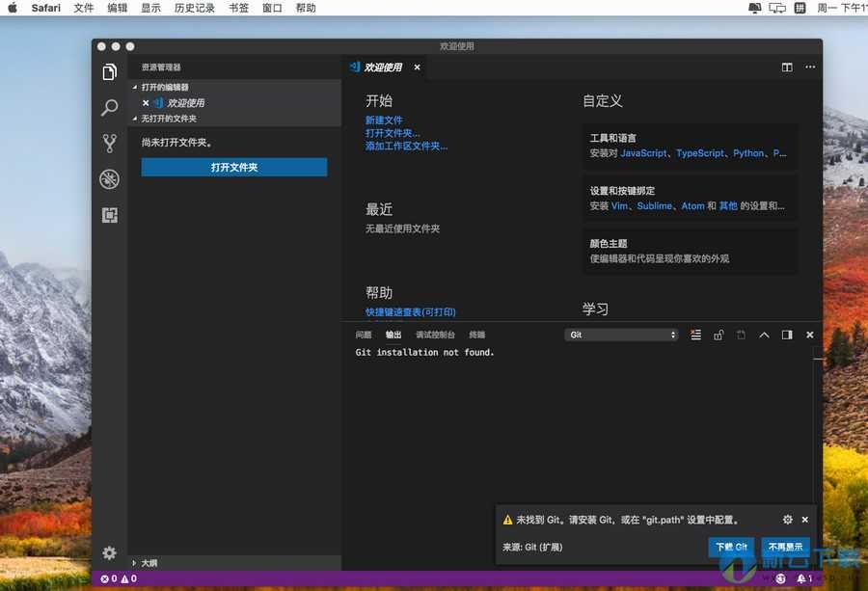Screen dimensions: 868x591
Task: Click the 打开文件夹 button
Action: click(234, 168)
